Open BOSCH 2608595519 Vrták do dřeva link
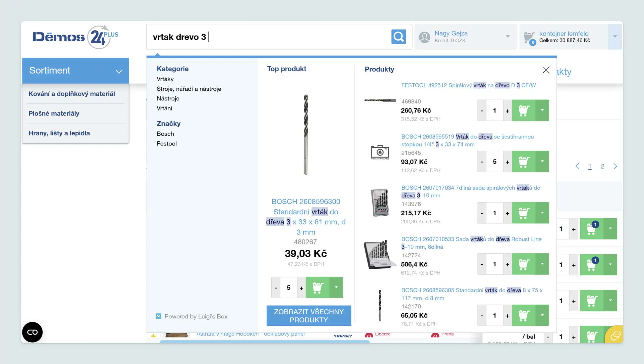The height and width of the screenshot is (364, 644). [x=467, y=141]
